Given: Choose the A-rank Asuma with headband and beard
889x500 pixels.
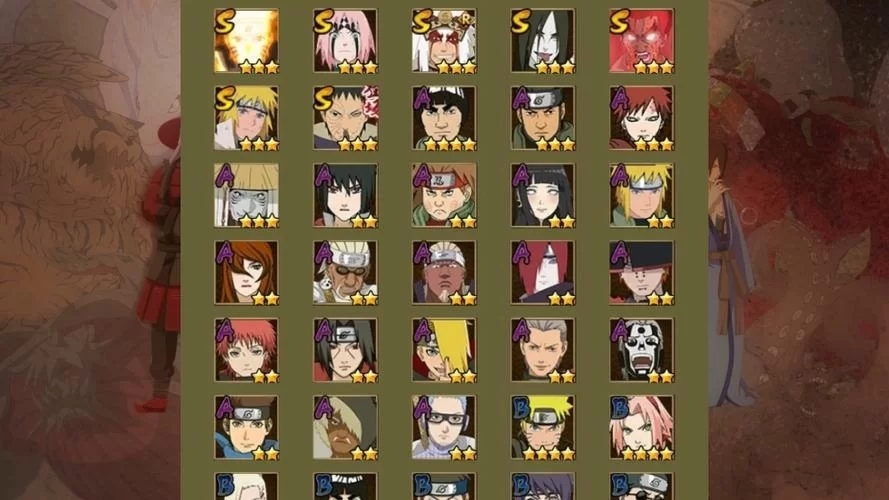Looking at the screenshot, I should click(x=543, y=118).
